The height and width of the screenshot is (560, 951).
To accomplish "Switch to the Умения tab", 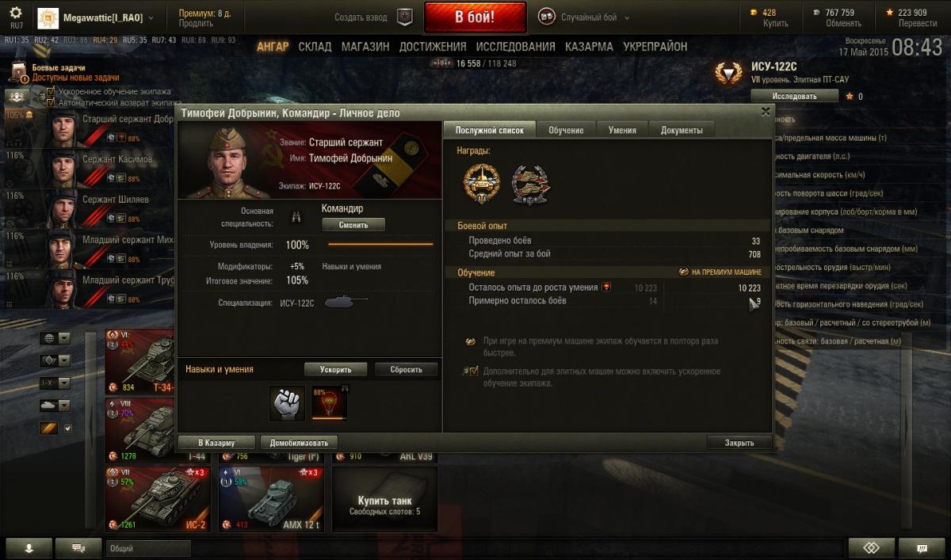I will (622, 130).
